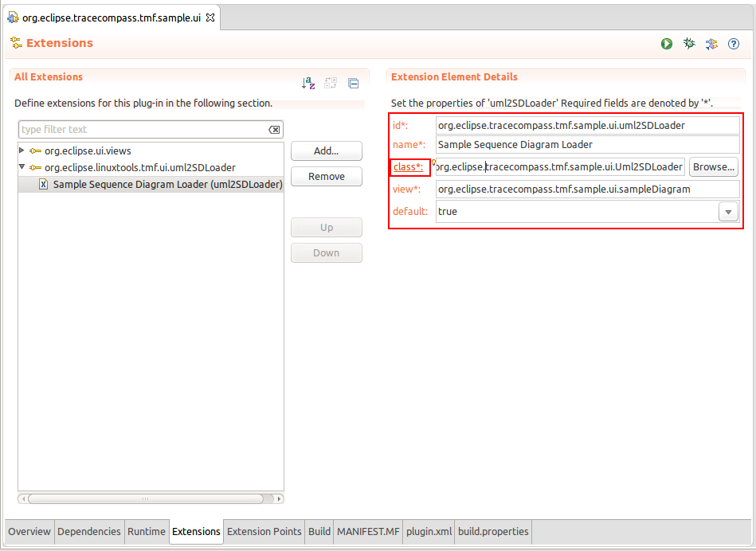Image resolution: width=756 pixels, height=551 pixels.
Task: Switch to the plugin.xml tab
Action: (428, 531)
